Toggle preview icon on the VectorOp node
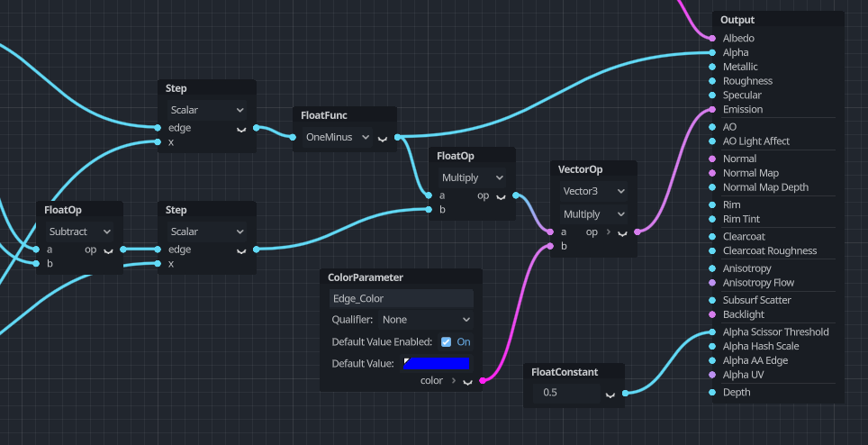Screen dimensions: 868x445 622,232
